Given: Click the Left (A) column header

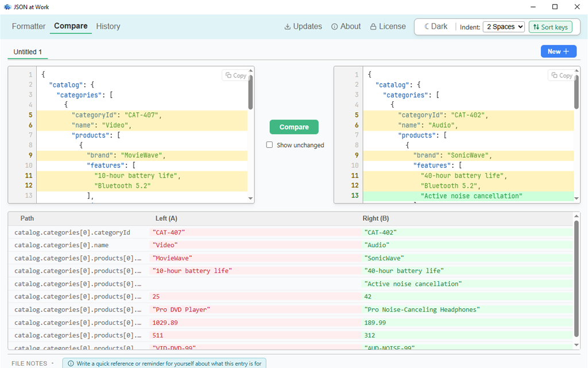Looking at the screenshot, I should point(166,218).
